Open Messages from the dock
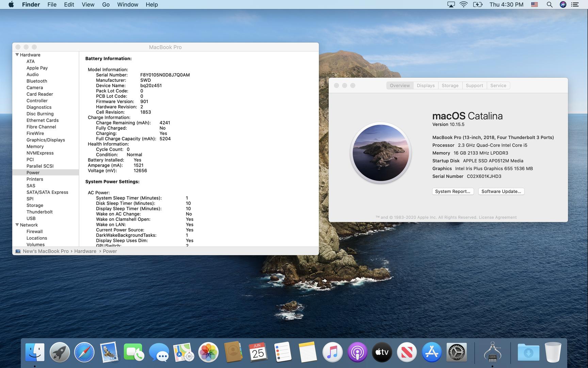 pos(159,352)
